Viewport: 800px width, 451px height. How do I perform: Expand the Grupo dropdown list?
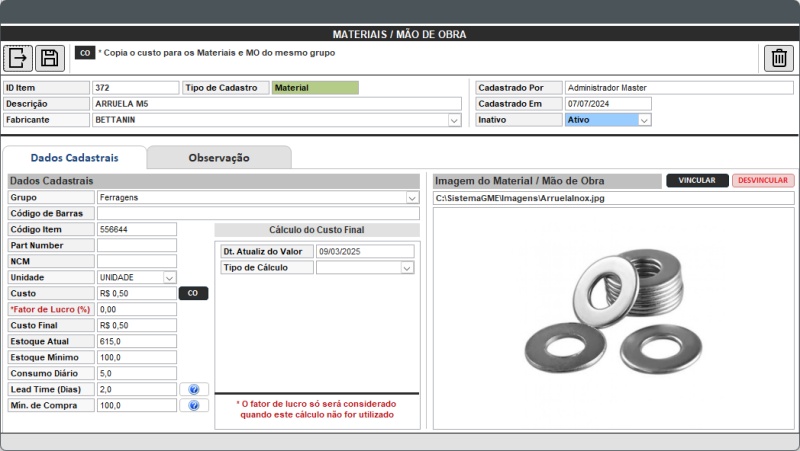412,198
